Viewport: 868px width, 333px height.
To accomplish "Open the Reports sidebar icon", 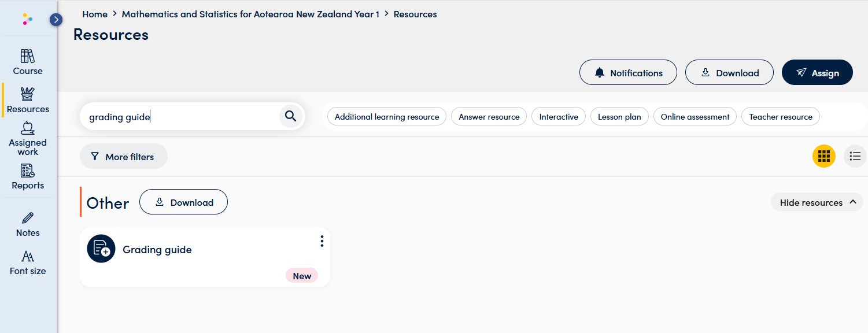I will point(28,177).
